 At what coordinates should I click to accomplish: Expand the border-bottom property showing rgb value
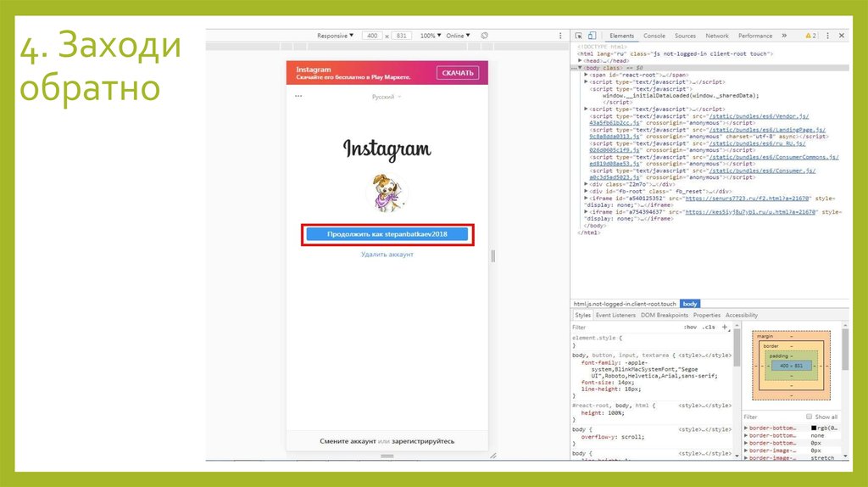pos(746,428)
